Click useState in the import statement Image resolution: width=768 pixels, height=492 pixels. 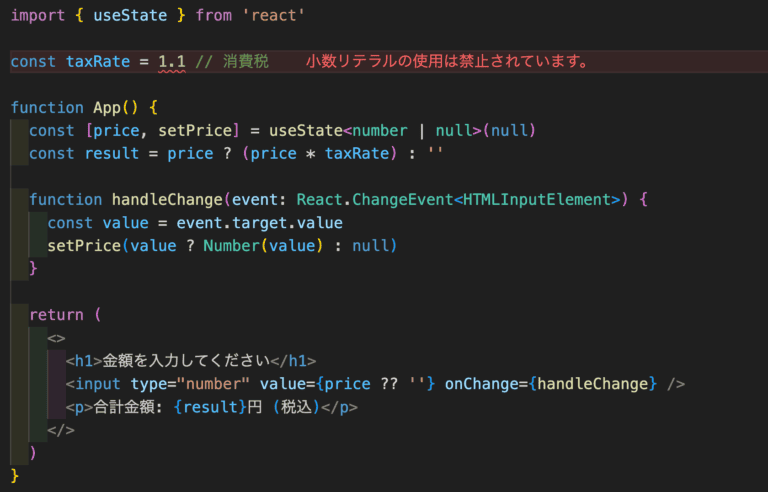(130, 15)
